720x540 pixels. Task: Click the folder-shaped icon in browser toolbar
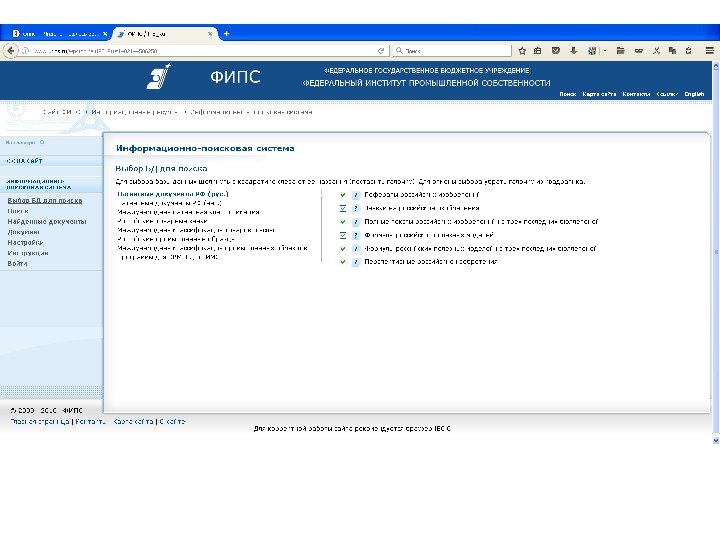tap(620, 51)
